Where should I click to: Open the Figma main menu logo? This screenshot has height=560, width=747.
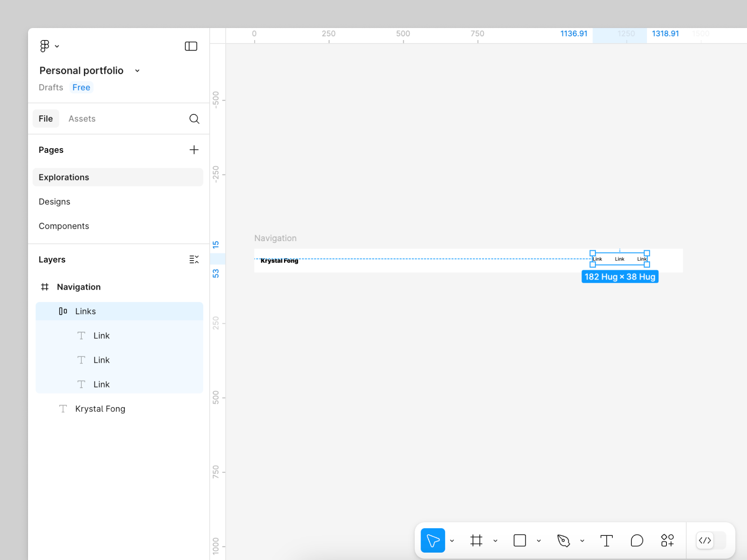[45, 46]
